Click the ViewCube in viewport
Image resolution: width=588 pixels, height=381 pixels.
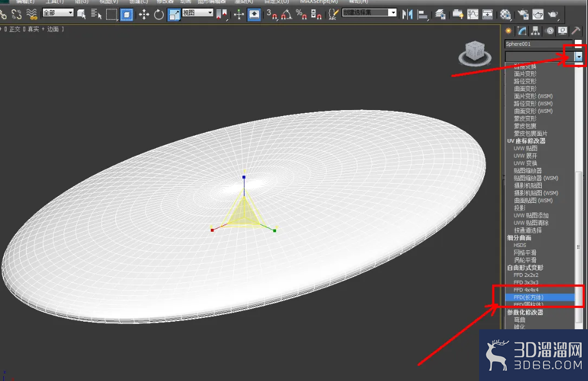click(475, 53)
